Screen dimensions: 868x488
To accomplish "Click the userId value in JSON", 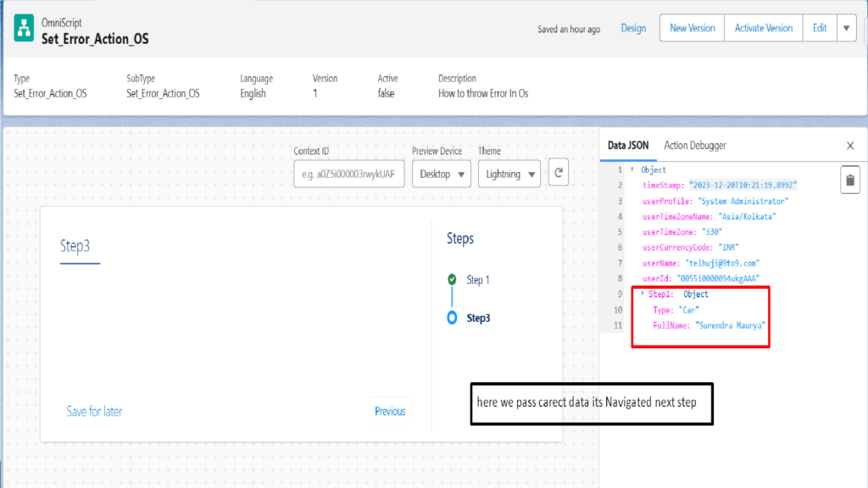I will coord(718,279).
